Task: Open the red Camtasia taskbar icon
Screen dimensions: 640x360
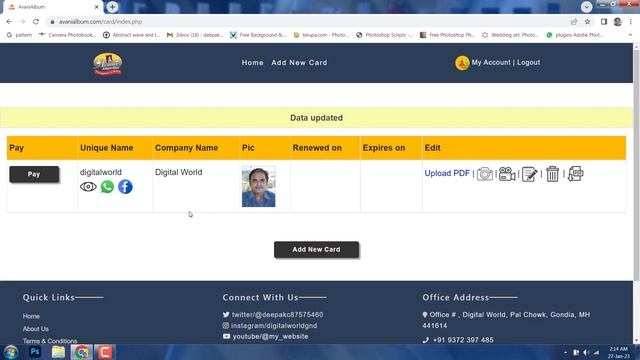Action: [x=105, y=352]
